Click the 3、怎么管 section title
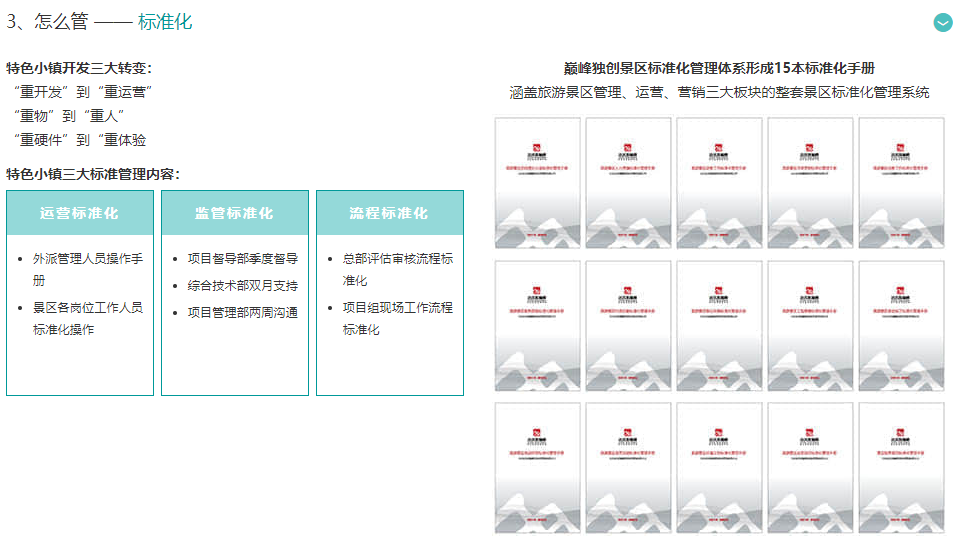 47,22
